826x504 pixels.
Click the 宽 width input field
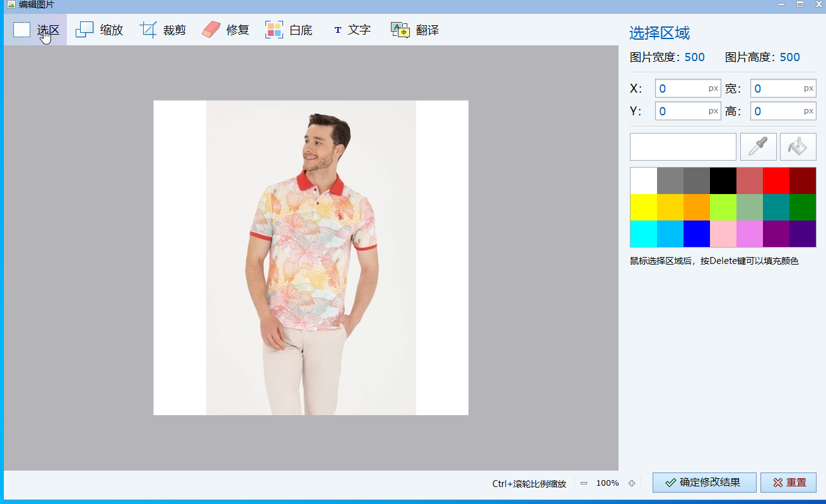777,89
